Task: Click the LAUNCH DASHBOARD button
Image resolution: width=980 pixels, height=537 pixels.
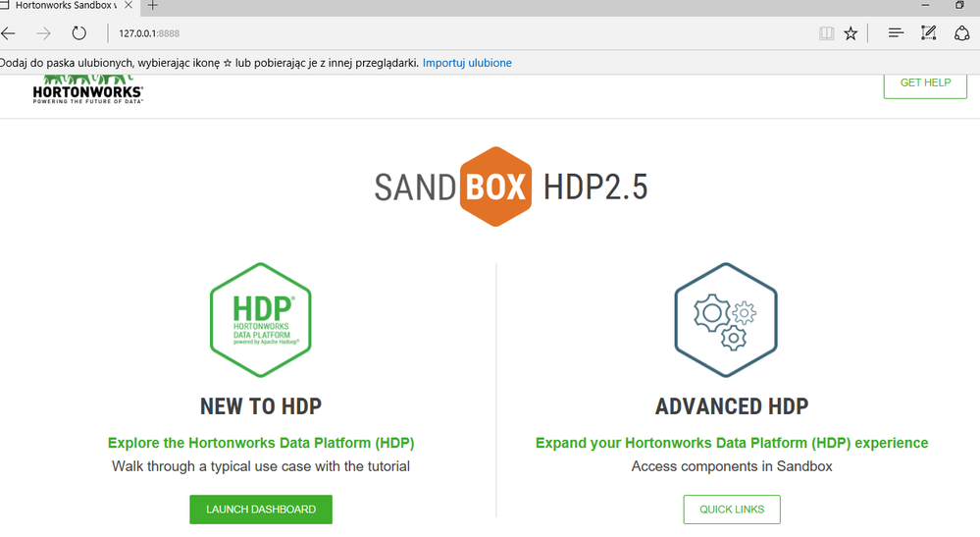Action: tap(261, 510)
